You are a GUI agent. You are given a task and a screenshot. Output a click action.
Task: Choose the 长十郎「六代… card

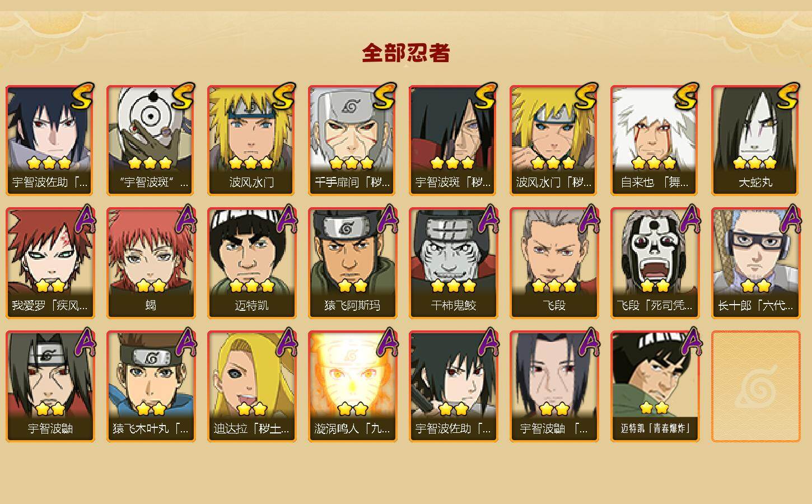point(755,264)
